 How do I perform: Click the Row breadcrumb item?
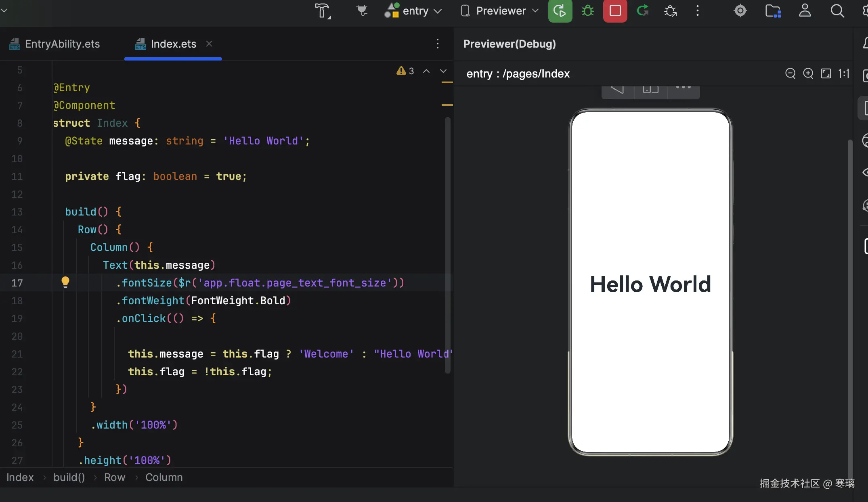(x=115, y=477)
